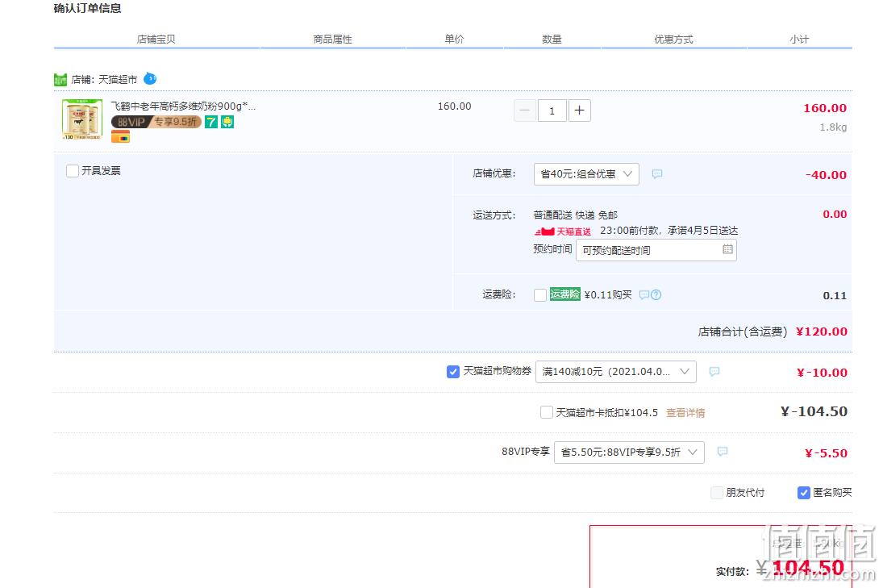This screenshot has height=588, width=883.
Task: Click the ¥-5.50 88VIP discount amount
Action: [x=826, y=453]
